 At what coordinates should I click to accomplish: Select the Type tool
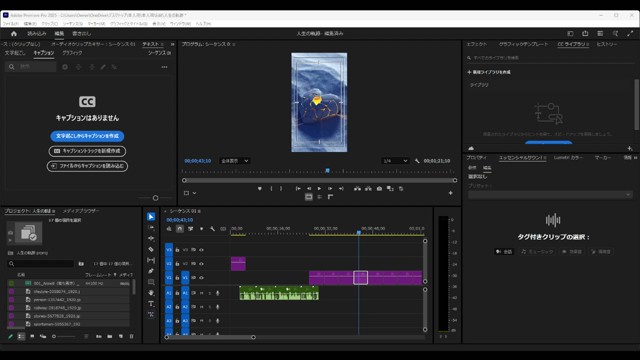[x=151, y=304]
